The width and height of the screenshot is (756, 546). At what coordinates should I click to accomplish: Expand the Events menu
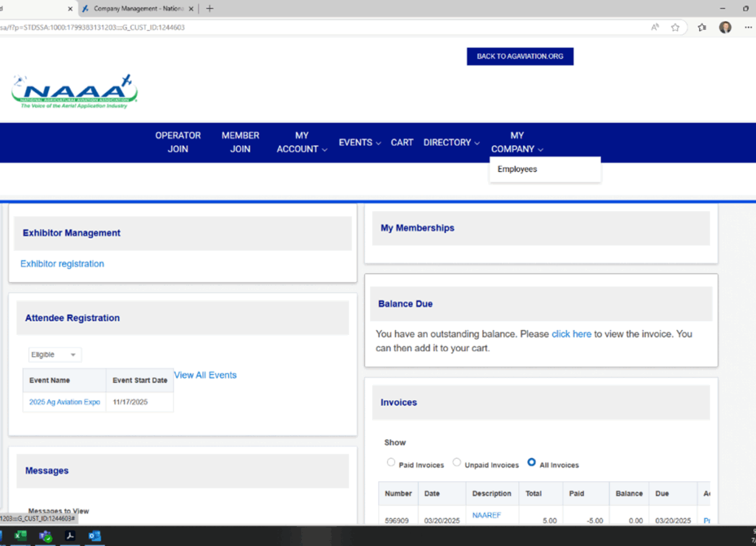click(x=360, y=142)
